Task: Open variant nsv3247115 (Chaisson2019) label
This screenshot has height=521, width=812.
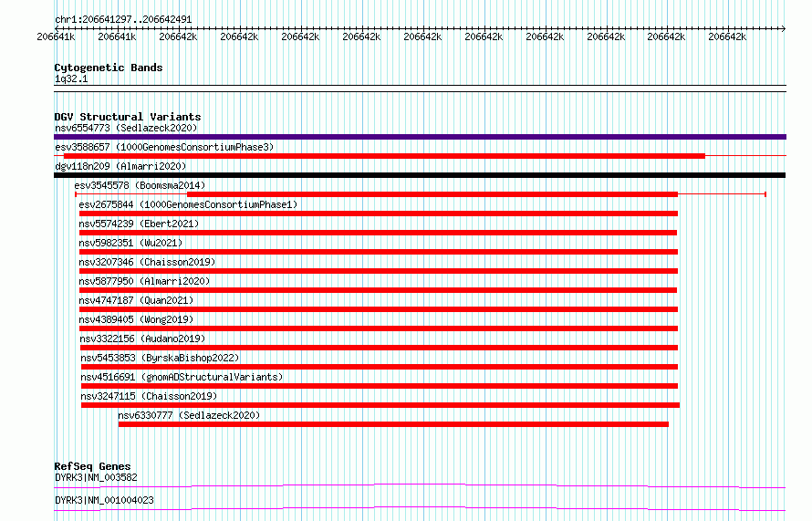Action: [149, 396]
